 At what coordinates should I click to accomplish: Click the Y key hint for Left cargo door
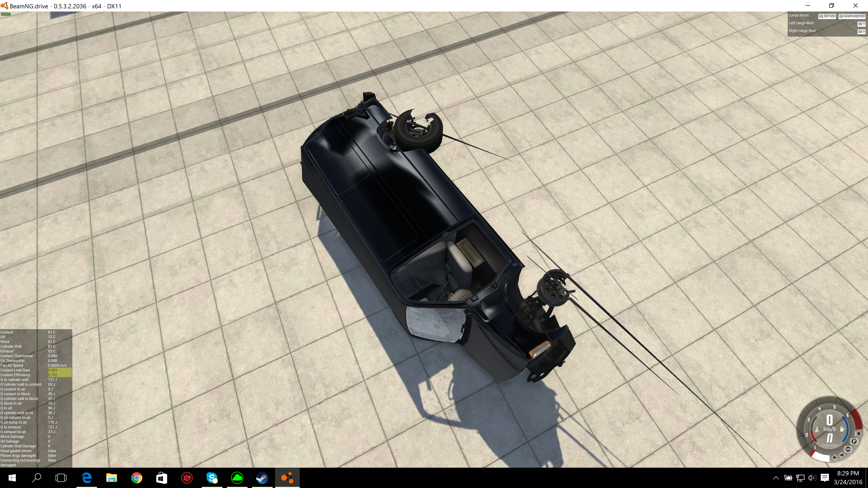[x=861, y=24]
